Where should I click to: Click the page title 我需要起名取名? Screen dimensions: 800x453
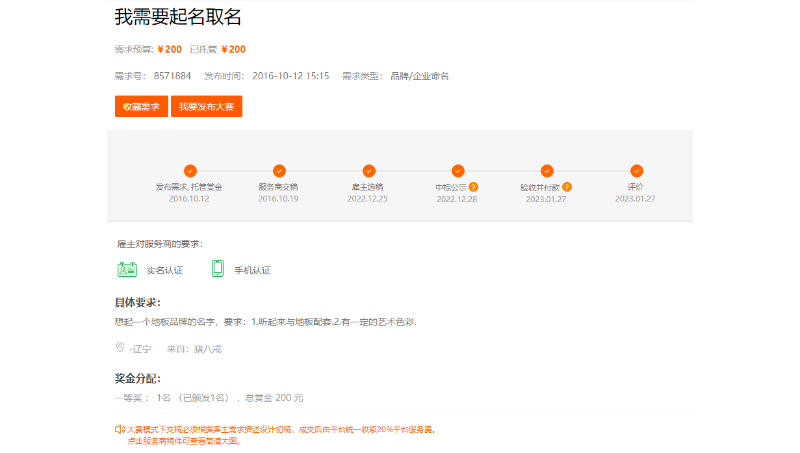point(178,17)
